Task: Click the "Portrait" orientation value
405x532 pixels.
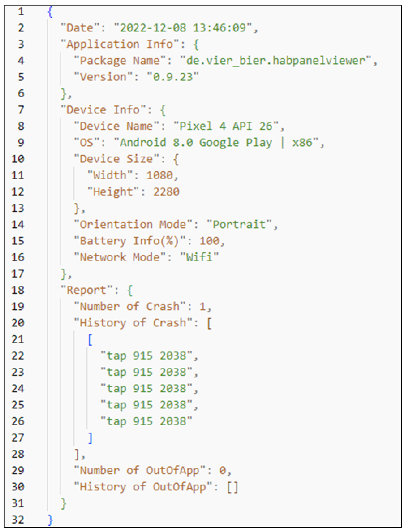Action: [x=239, y=225]
